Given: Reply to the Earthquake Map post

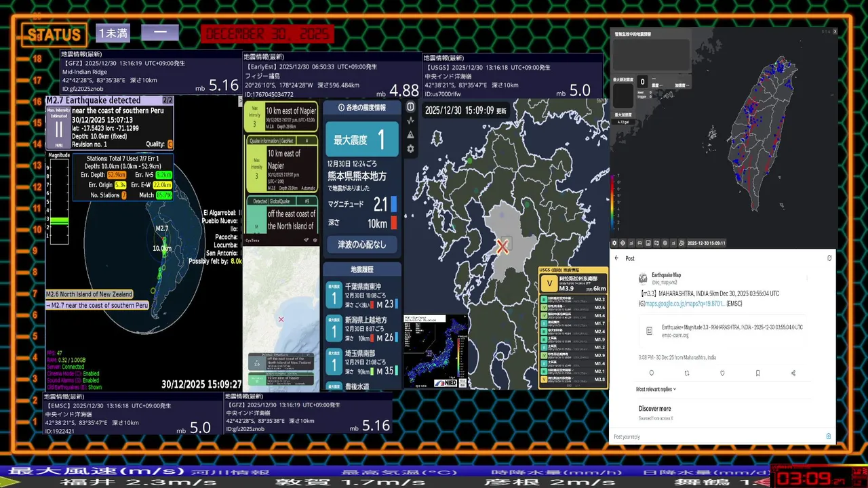Looking at the screenshot, I should tap(652, 373).
